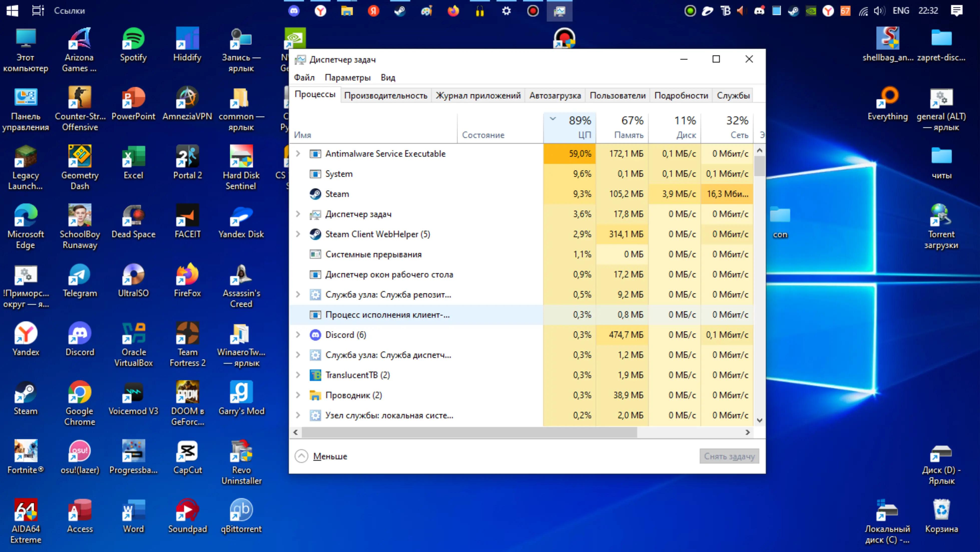Click Discord icon in the taskbar
Image resolution: width=980 pixels, height=552 pixels.
[x=294, y=11]
